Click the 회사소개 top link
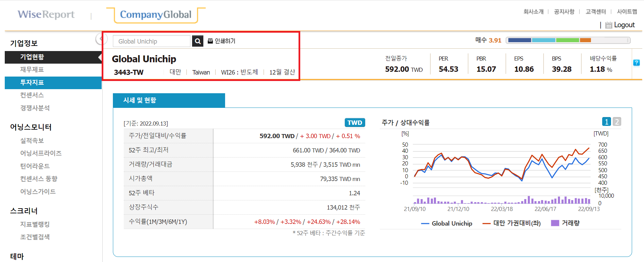644x262 pixels. pyautogui.click(x=533, y=12)
